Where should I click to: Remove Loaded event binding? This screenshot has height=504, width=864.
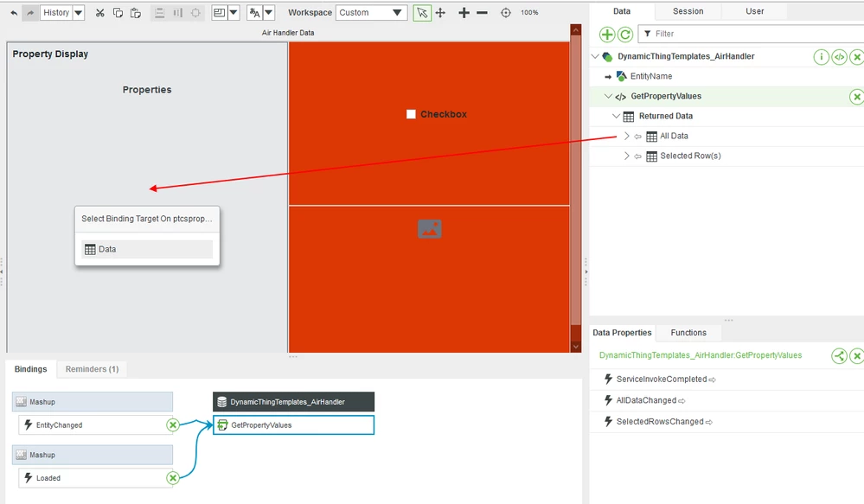tap(173, 477)
